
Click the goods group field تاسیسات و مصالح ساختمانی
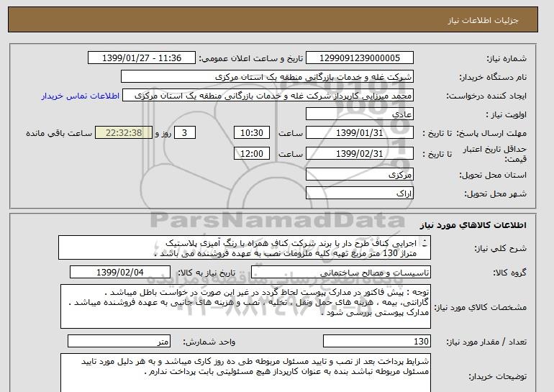tap(341, 273)
